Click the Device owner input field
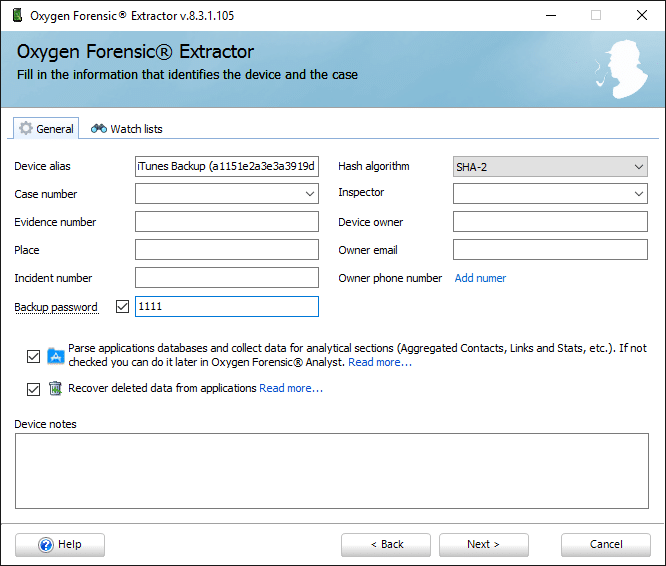 pyautogui.click(x=550, y=222)
